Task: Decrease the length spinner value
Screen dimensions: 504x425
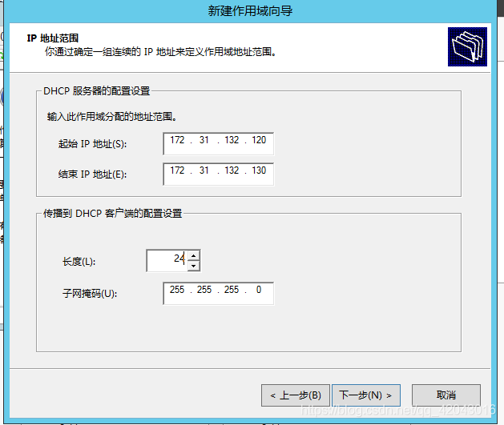Action: pos(193,266)
